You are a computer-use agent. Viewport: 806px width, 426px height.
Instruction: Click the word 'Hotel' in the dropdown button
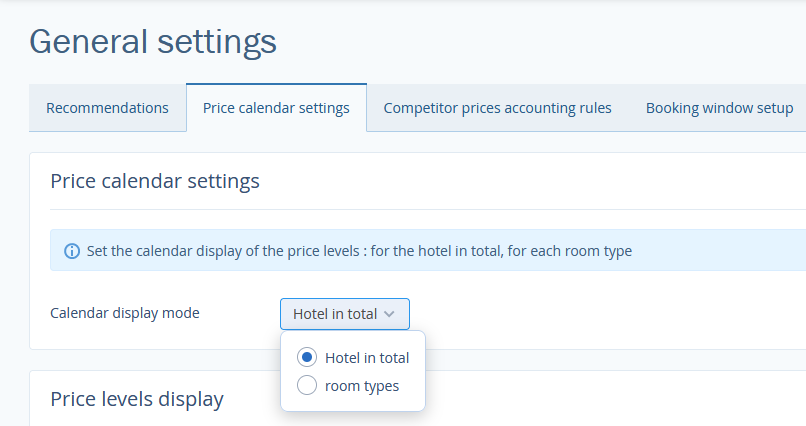[310, 314]
